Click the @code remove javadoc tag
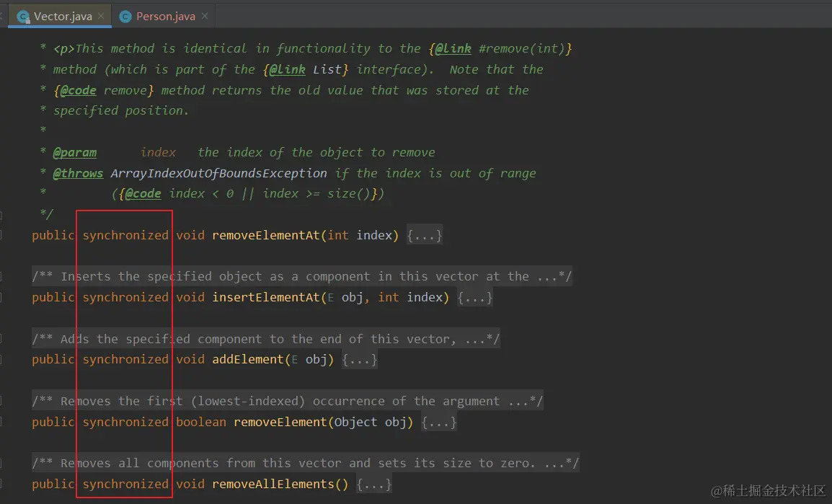This screenshot has width=832, height=504. point(79,91)
